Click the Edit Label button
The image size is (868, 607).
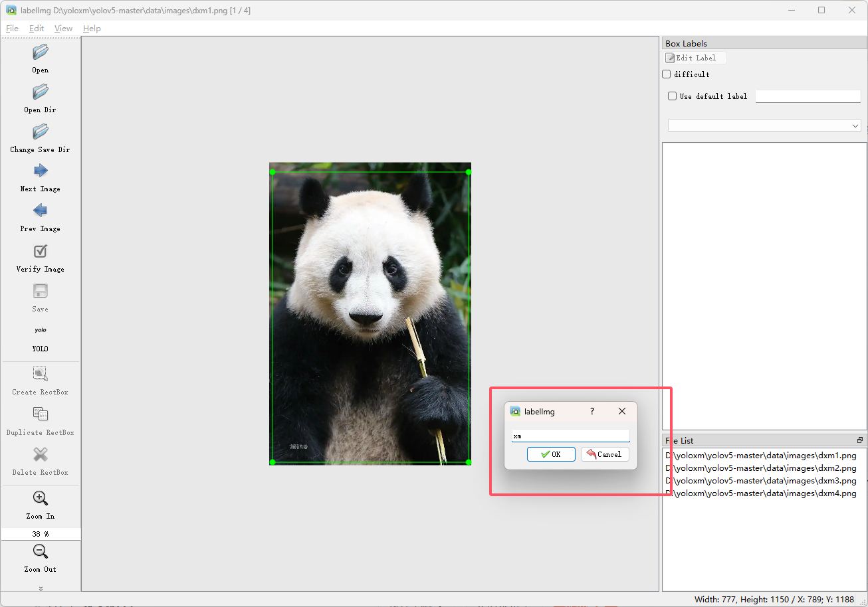pyautogui.click(x=695, y=58)
